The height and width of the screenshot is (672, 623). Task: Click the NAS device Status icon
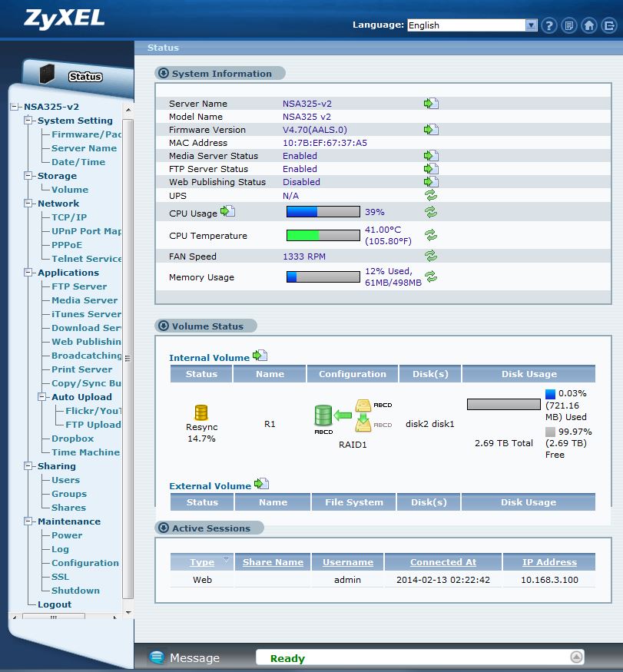click(x=47, y=74)
